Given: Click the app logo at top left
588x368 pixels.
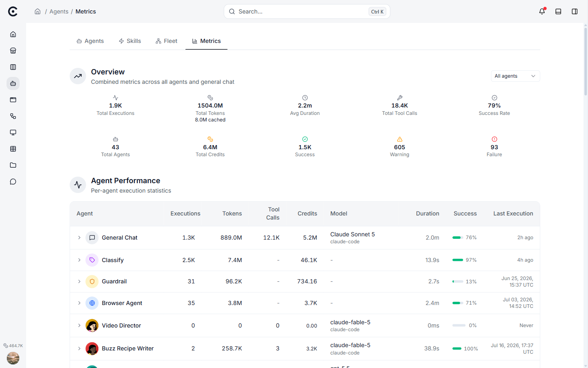Looking at the screenshot, I should point(13,11).
